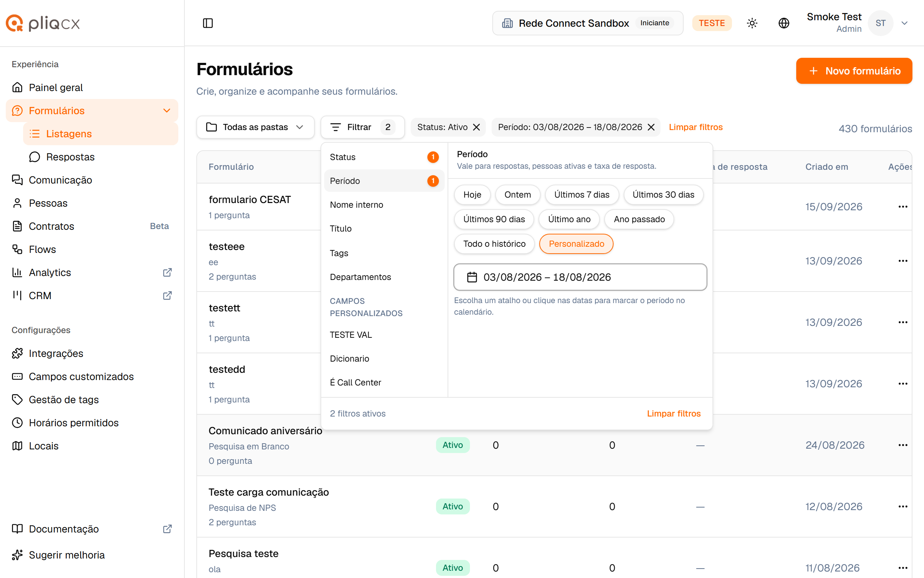
Task: Click Limpar filtros in filter panel footer
Action: pos(674,414)
